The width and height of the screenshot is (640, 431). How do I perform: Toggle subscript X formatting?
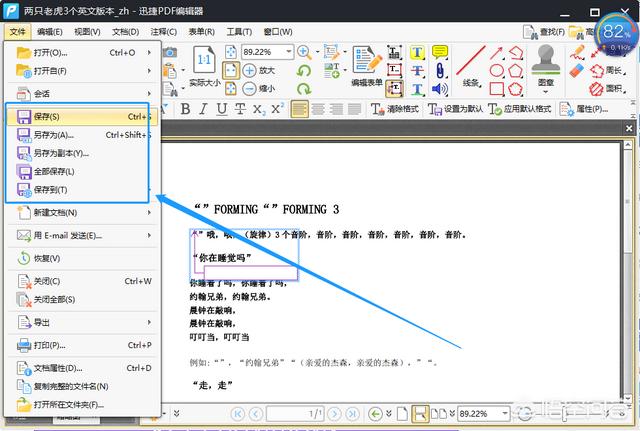coord(259,109)
